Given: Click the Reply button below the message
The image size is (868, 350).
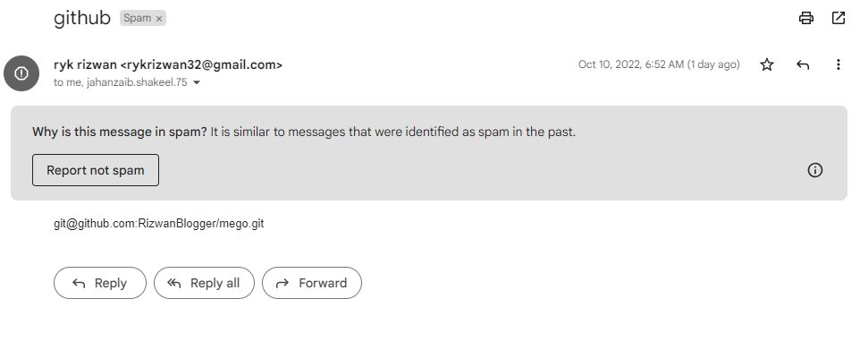Looking at the screenshot, I should pos(99,283).
